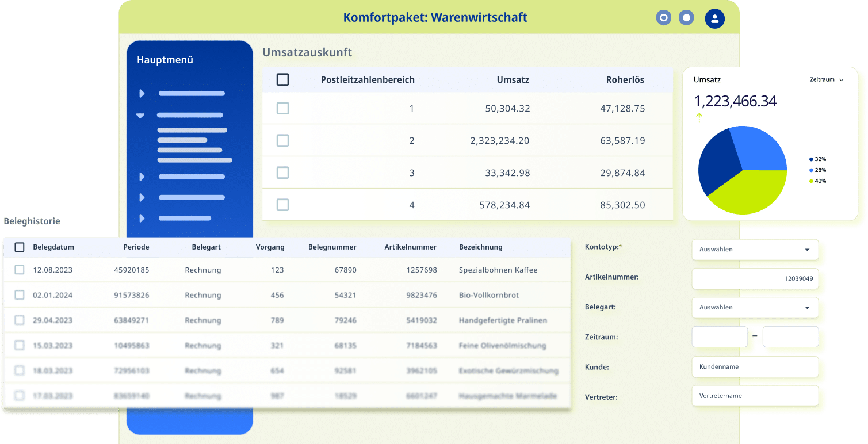Click the first circular header icon
The height and width of the screenshot is (444, 868).
[664, 18]
